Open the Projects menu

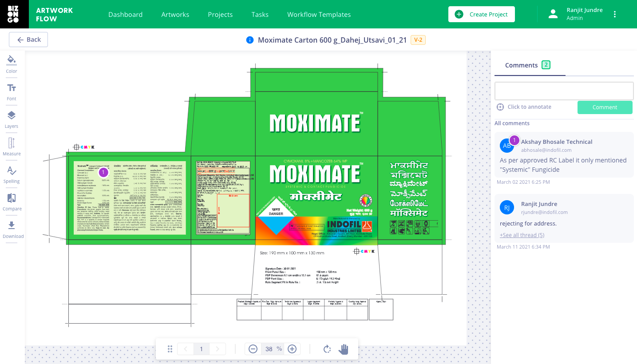pos(220,14)
